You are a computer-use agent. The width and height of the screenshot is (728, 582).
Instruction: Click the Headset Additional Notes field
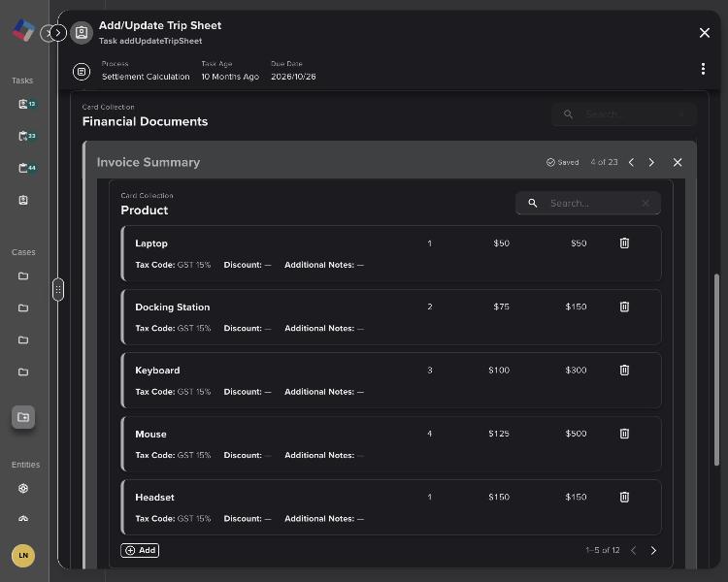click(324, 519)
